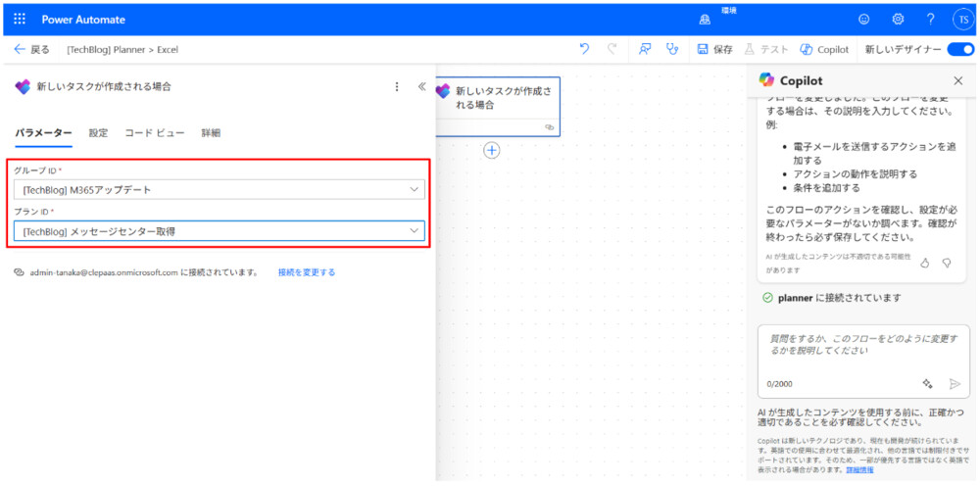The image size is (980, 486).
Task: Add a step with the plus button
Action: [x=493, y=151]
